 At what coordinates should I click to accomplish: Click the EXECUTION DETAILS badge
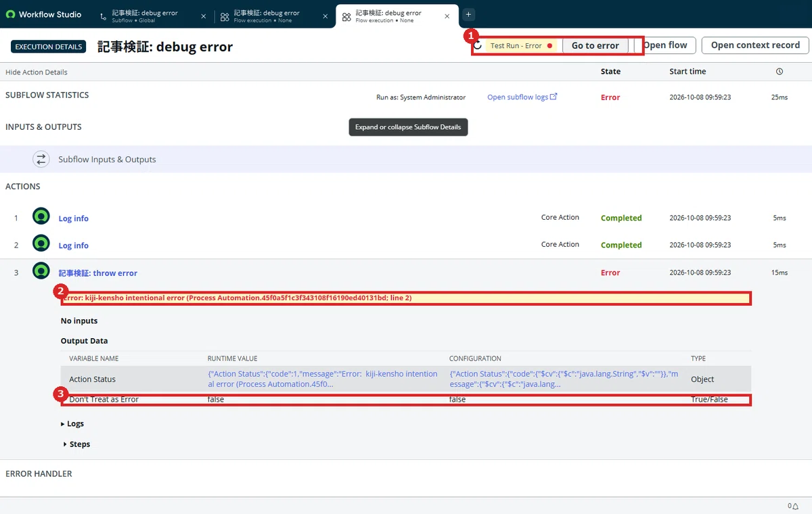[x=49, y=47]
